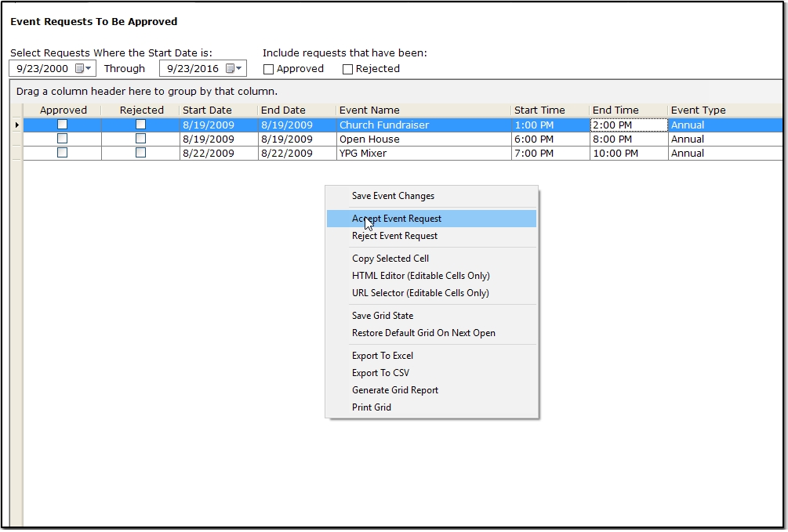Click the 7:00 PM start time cell

tap(550, 154)
